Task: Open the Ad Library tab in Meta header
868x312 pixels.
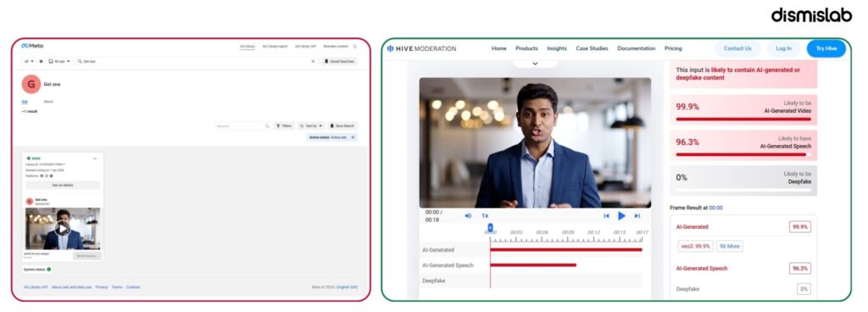Action: click(248, 47)
